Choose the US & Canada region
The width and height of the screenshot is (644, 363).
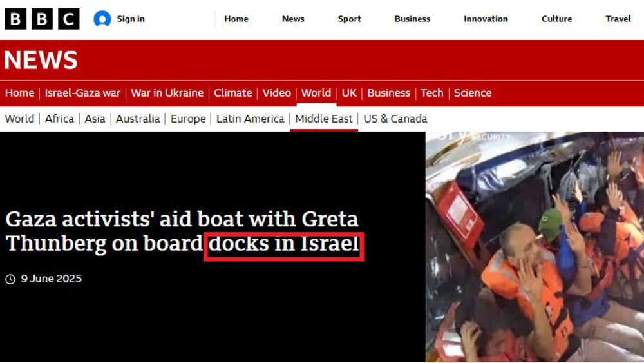[395, 119]
